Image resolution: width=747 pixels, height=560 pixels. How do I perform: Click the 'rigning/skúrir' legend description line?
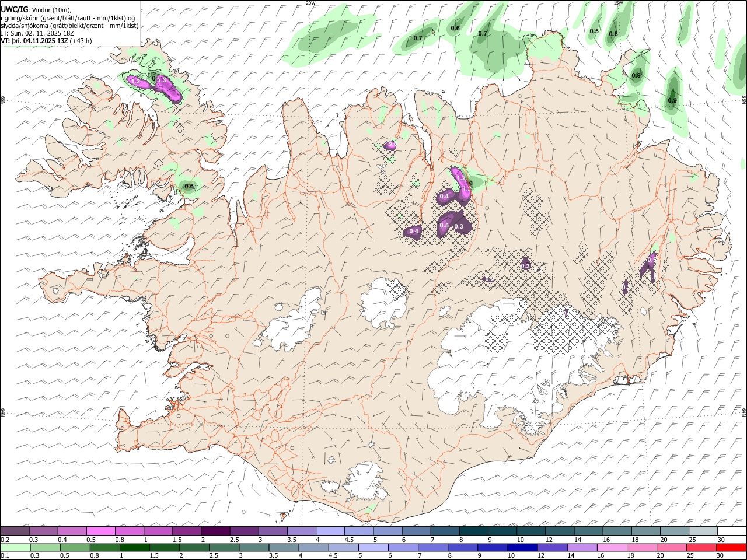[x=68, y=18]
